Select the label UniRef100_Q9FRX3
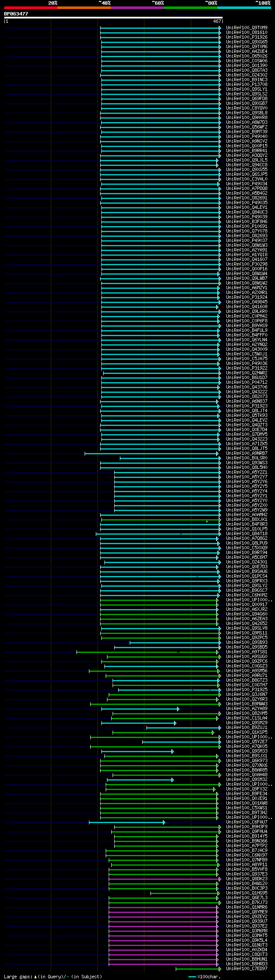This screenshot has height=980, width=275. tap(247, 581)
